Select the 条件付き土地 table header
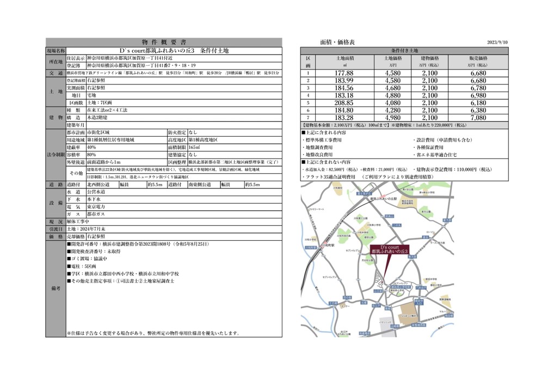 404,50
